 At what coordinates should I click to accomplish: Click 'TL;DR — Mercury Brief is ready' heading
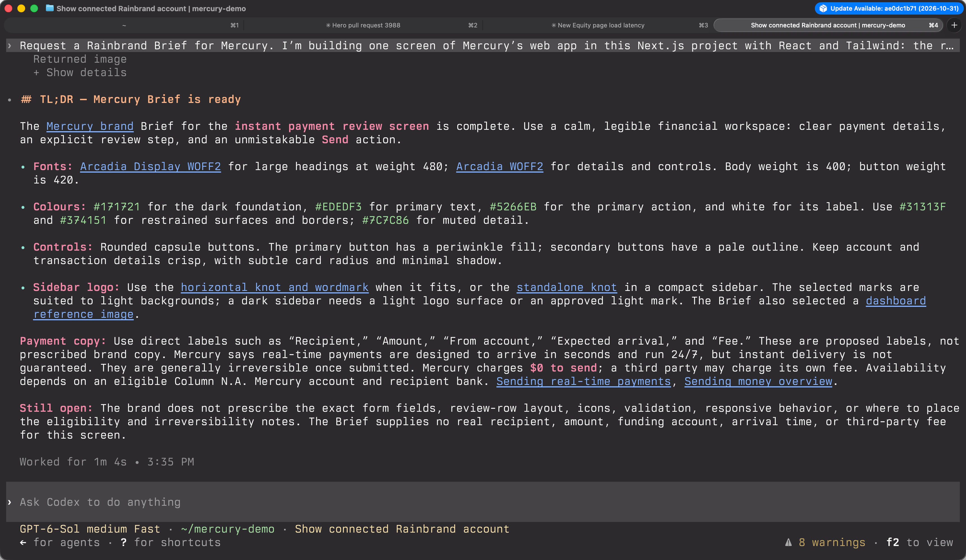pos(140,99)
